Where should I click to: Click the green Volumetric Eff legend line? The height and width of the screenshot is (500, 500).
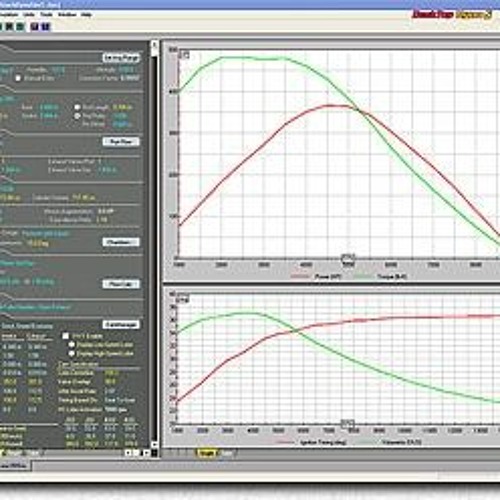click(x=367, y=442)
